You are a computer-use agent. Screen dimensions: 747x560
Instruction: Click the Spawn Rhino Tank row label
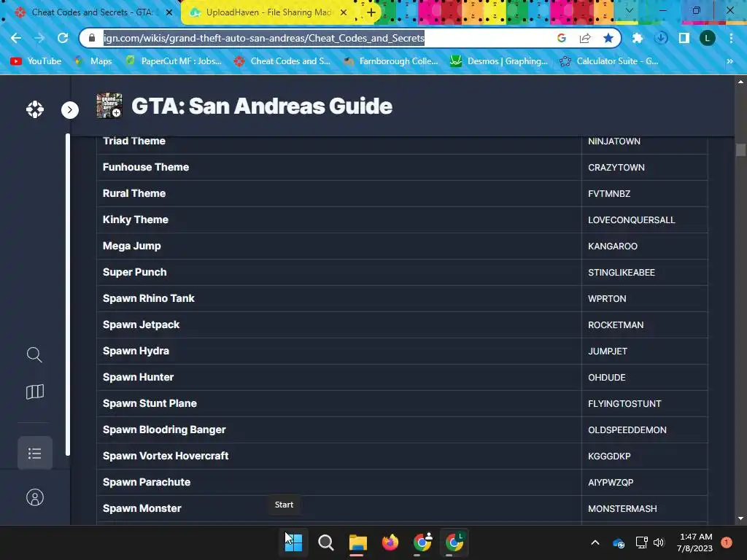(149, 298)
